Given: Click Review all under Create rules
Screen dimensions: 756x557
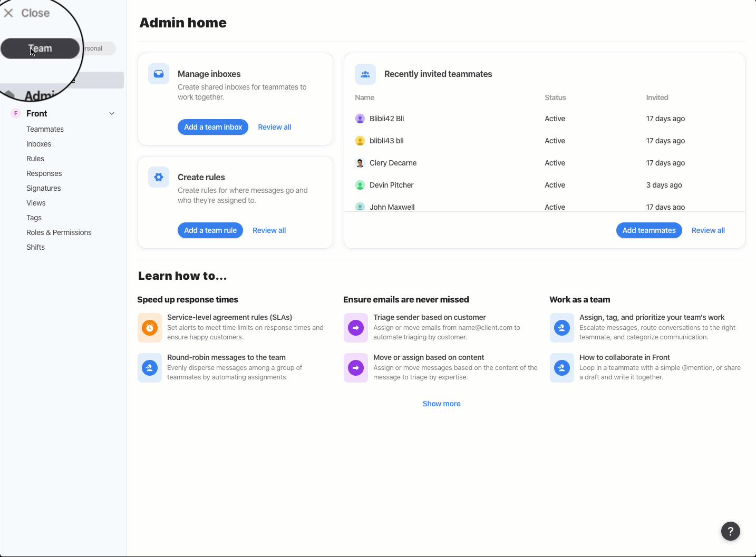Looking at the screenshot, I should 269,230.
